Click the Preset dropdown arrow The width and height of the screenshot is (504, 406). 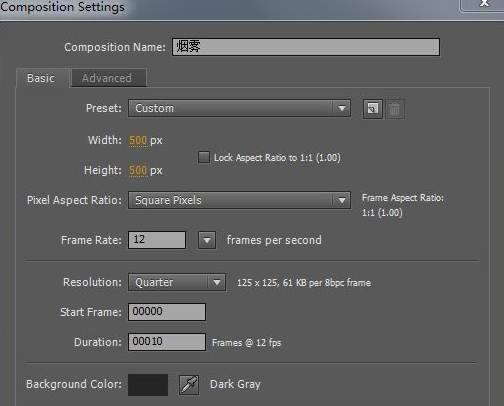point(342,108)
